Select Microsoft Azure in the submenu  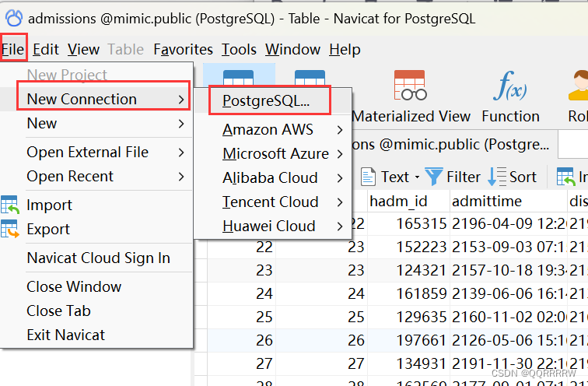pyautogui.click(x=273, y=154)
